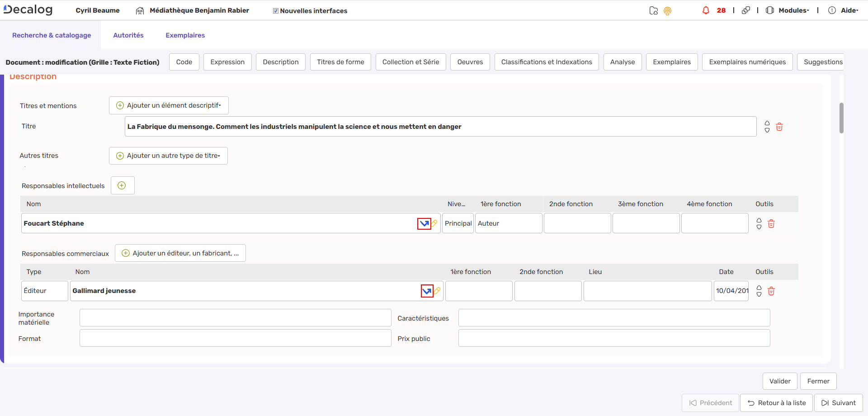Click inside the Prix public field
This screenshot has width=868, height=416.
coord(613,338)
